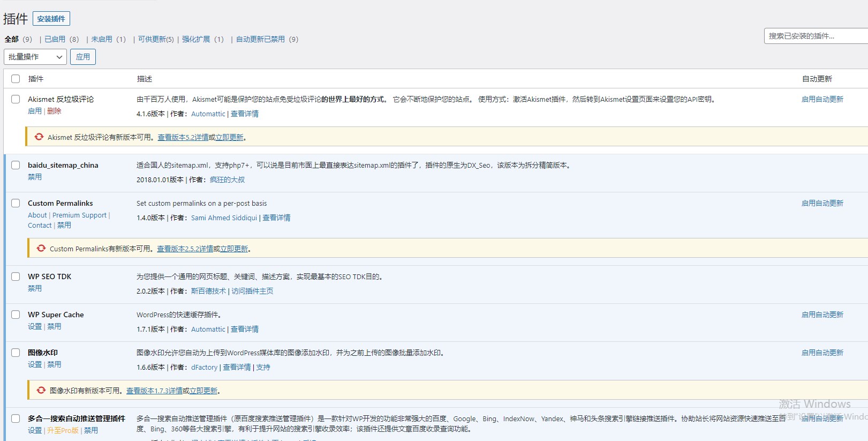The width and height of the screenshot is (868, 441).
Task: Delete Akismet plugin with 删除 link
Action: point(54,111)
